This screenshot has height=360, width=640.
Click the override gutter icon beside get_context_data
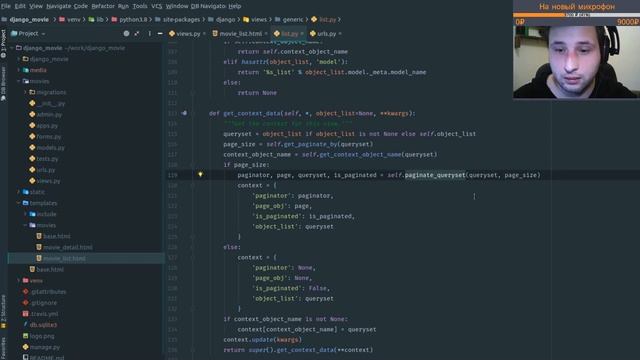pos(184,113)
